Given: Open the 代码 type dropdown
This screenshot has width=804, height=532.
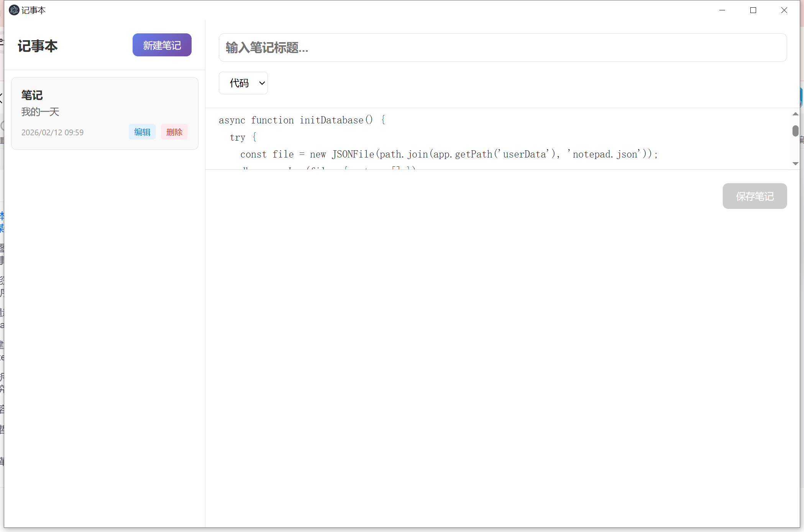Looking at the screenshot, I should pyautogui.click(x=243, y=83).
